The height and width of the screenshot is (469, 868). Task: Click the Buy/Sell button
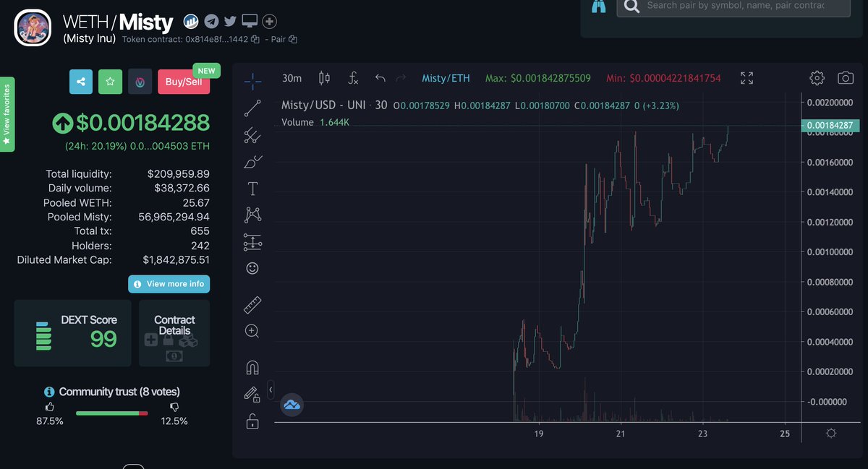184,82
